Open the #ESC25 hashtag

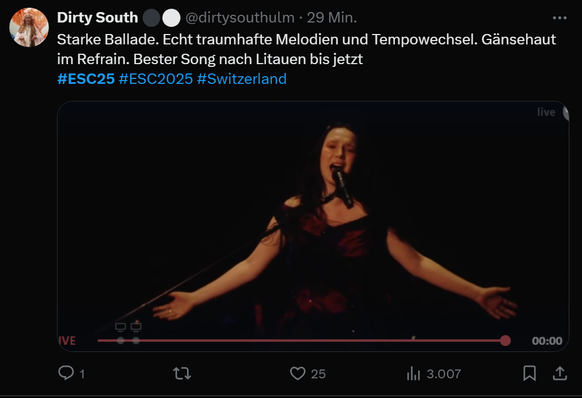point(86,79)
